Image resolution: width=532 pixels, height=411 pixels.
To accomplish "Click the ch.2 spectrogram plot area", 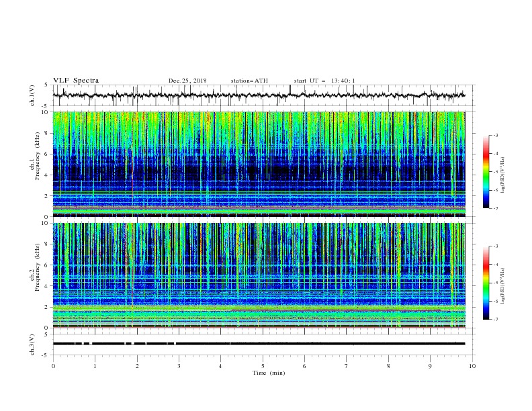I will (259, 275).
